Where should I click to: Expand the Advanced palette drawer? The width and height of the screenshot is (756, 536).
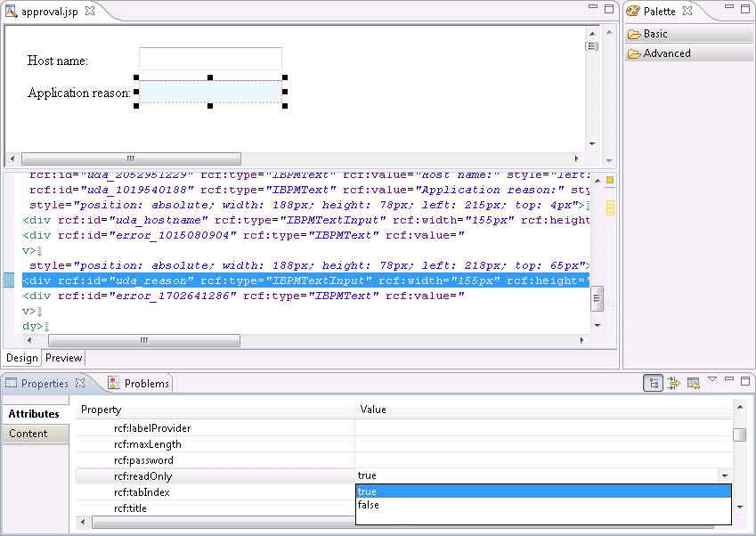(688, 53)
